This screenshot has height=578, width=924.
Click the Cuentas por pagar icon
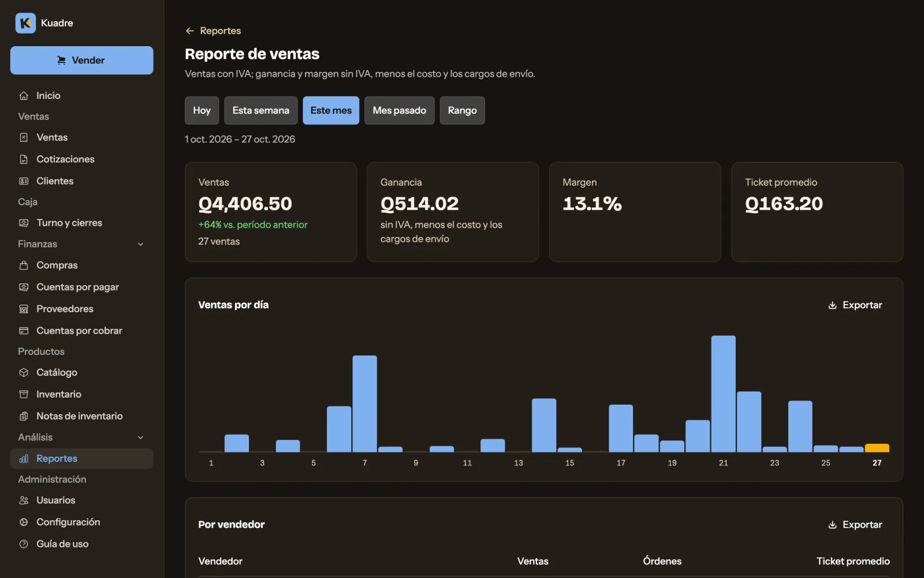(24, 287)
